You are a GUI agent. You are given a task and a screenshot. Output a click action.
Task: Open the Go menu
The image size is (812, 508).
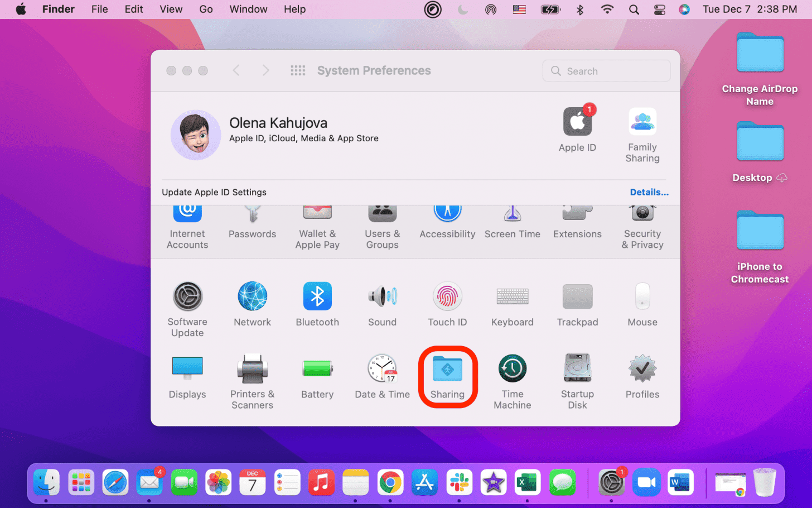(x=206, y=9)
